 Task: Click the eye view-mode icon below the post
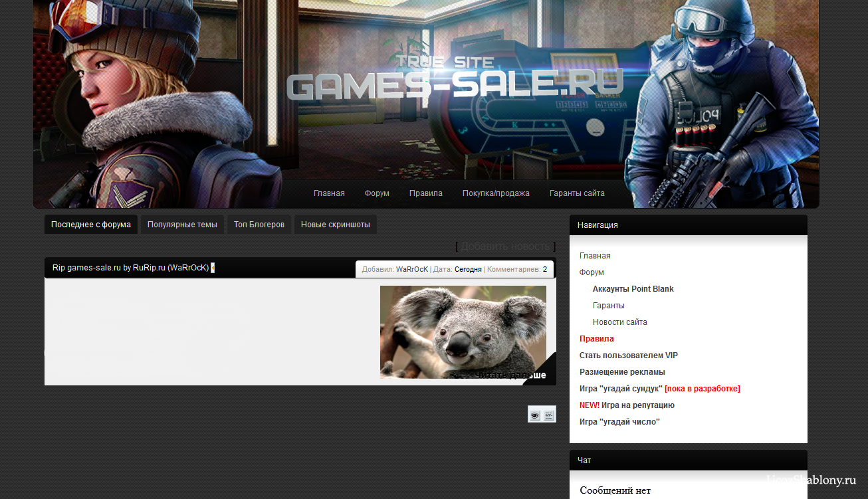[x=535, y=415]
